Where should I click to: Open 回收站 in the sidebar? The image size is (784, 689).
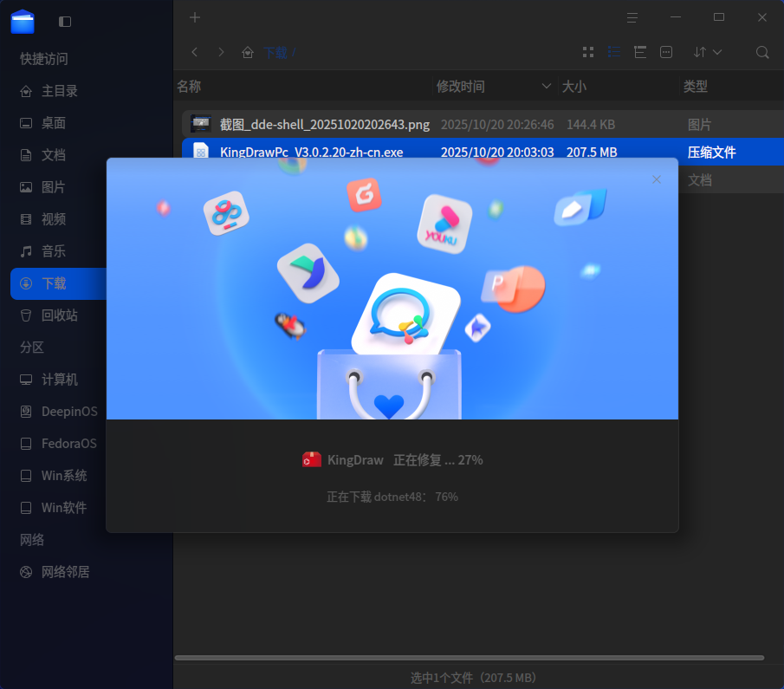(x=60, y=315)
